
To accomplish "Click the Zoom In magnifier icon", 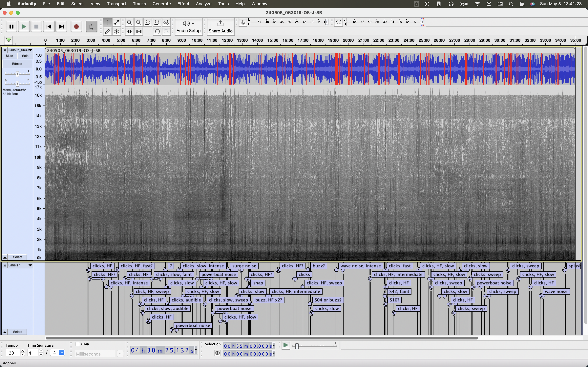I will point(129,22).
